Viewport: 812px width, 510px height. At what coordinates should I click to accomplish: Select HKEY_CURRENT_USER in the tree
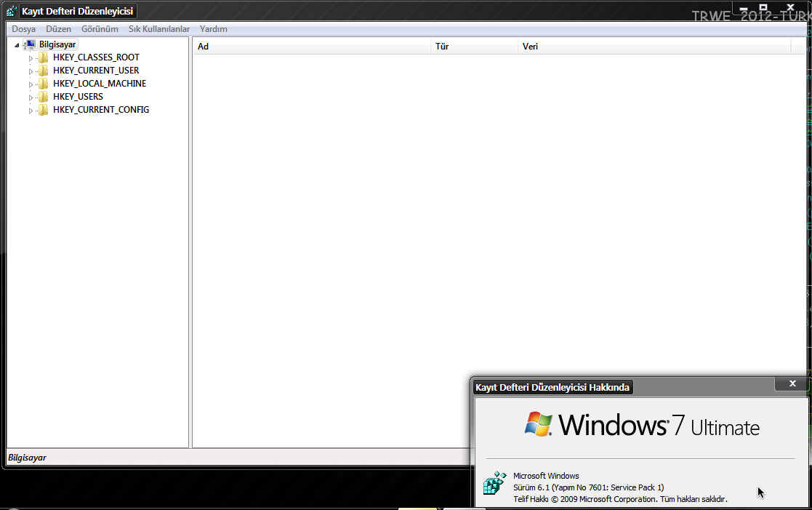96,71
